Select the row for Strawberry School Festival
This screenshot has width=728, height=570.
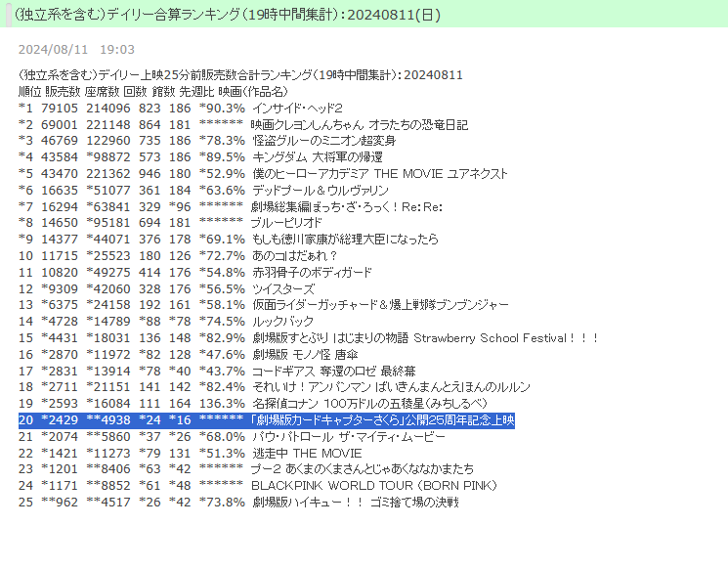309,338
